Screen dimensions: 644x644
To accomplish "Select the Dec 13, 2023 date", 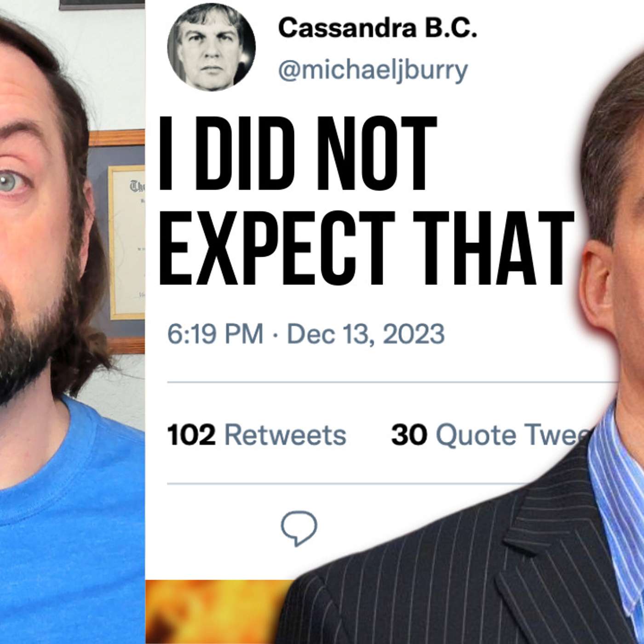I will pos(366,333).
